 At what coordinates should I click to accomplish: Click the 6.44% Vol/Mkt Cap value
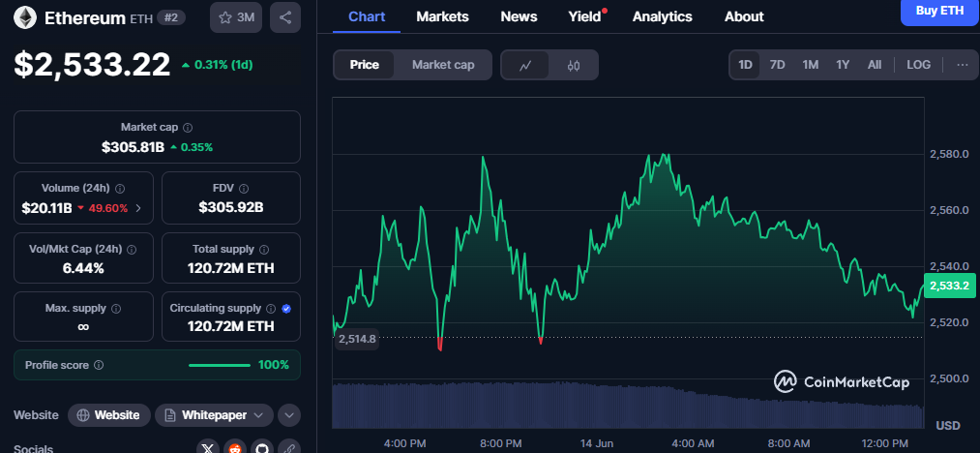click(83, 268)
